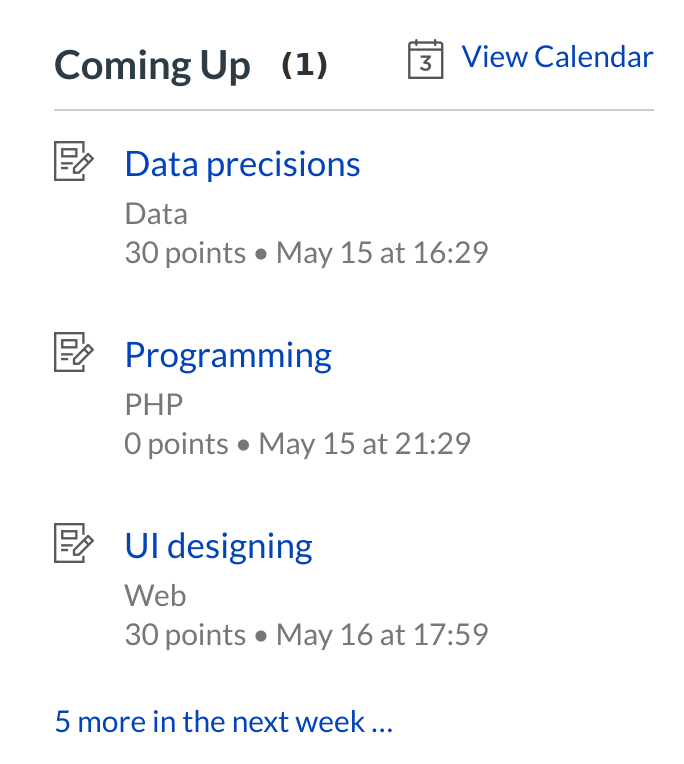This screenshot has width=684, height=764.
Task: Click the (1) count next to Coming Up
Action: [304, 66]
